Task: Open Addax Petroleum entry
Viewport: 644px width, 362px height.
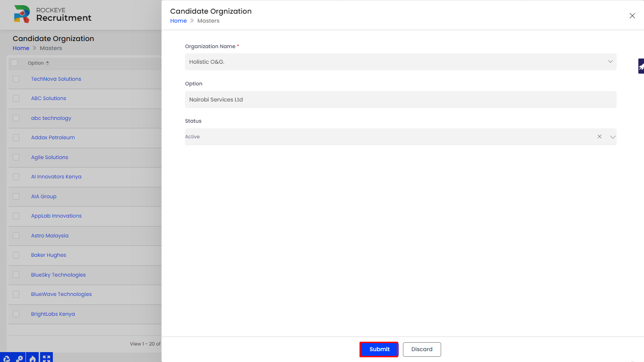Action: click(x=53, y=137)
